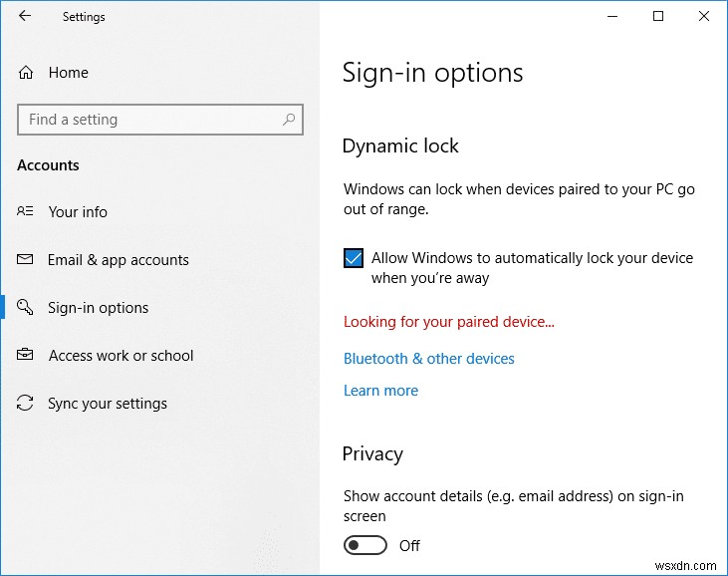Open Your info section
The height and width of the screenshot is (576, 728).
78,212
